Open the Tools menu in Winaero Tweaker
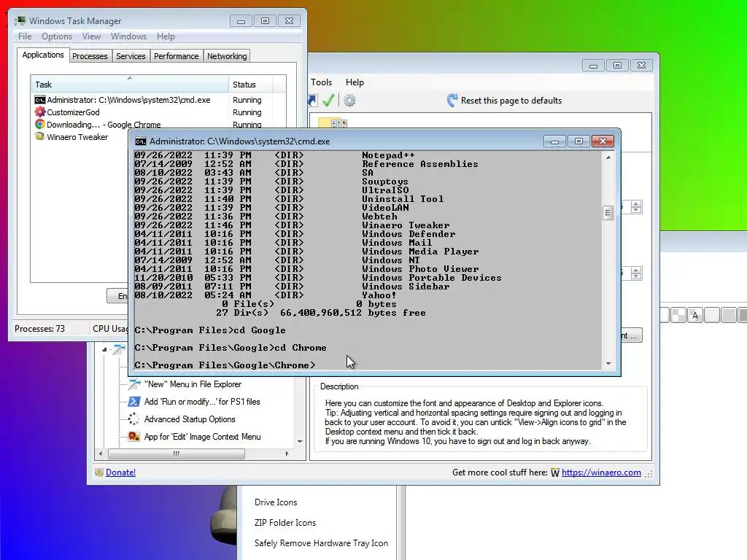 321,82
